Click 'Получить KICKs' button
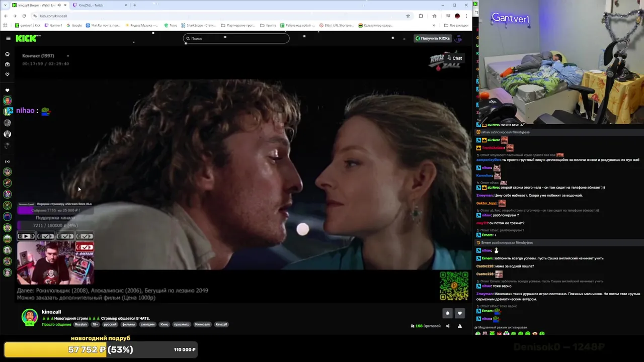644x362 pixels. click(432, 38)
